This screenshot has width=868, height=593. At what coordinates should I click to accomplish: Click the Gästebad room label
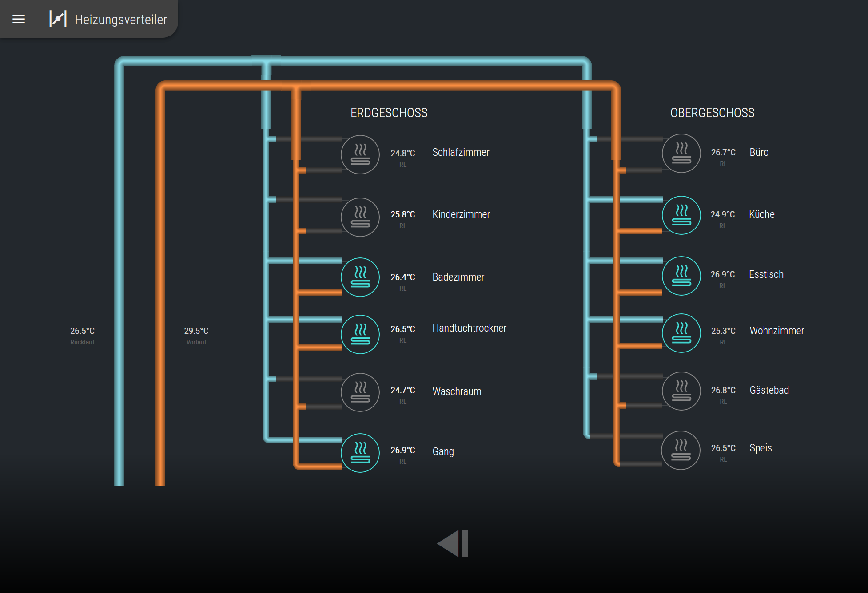click(x=769, y=390)
